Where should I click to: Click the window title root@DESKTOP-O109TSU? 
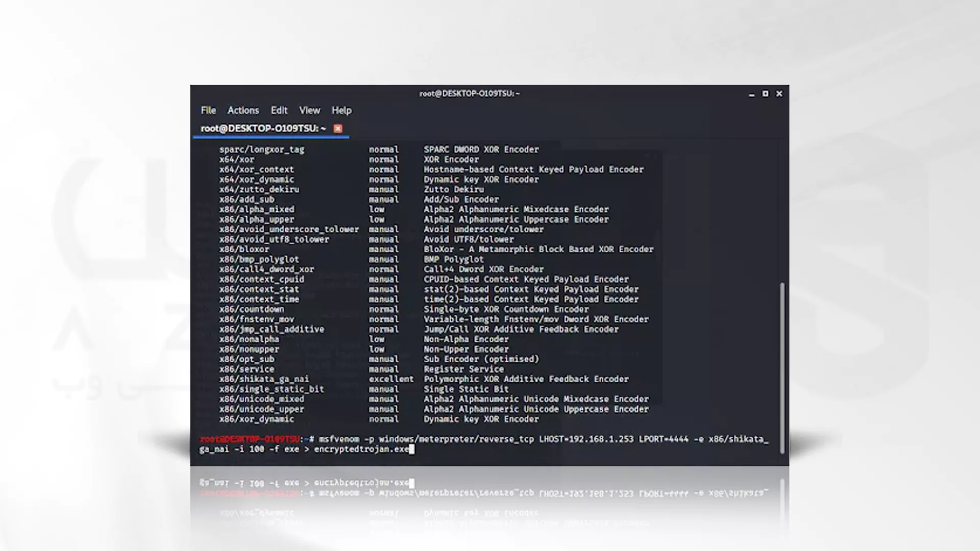click(469, 93)
